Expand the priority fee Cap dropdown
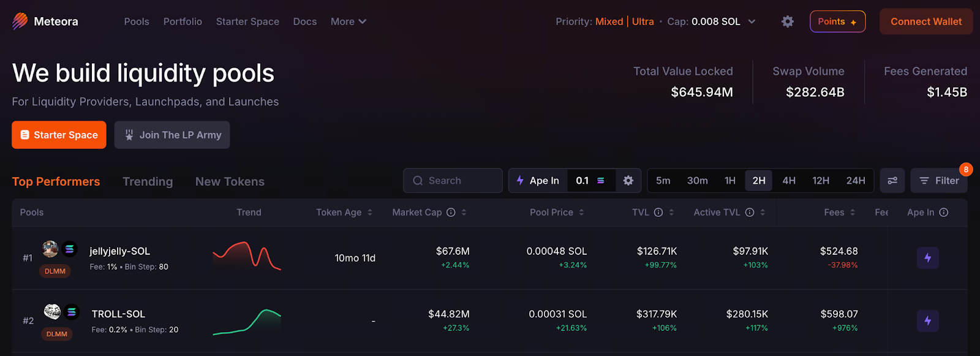Screen dimensions: 980x356 coord(752,21)
